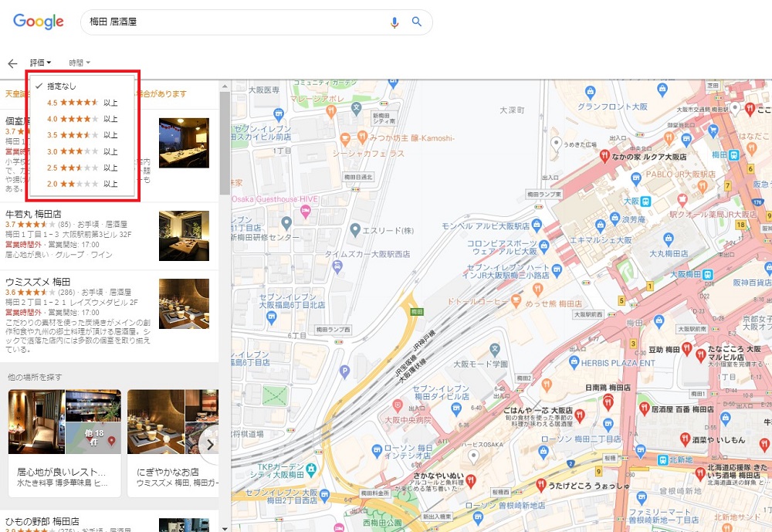This screenshot has width=772, height=532.
Task: Click the TKPガーデンシティ大阪梅田 venue icon
Action: tap(310, 470)
